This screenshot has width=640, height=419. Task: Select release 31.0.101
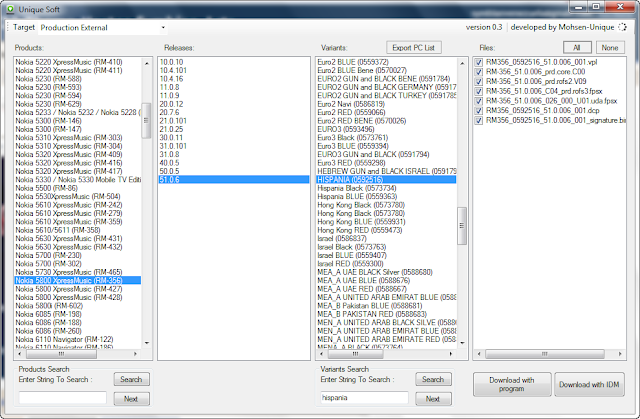(x=173, y=146)
